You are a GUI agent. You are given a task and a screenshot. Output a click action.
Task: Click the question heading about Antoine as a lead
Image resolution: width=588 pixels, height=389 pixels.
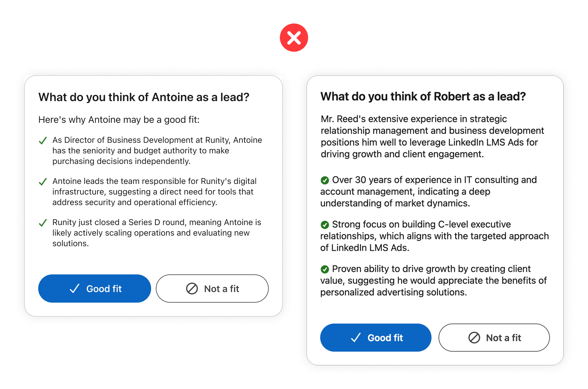pos(143,97)
